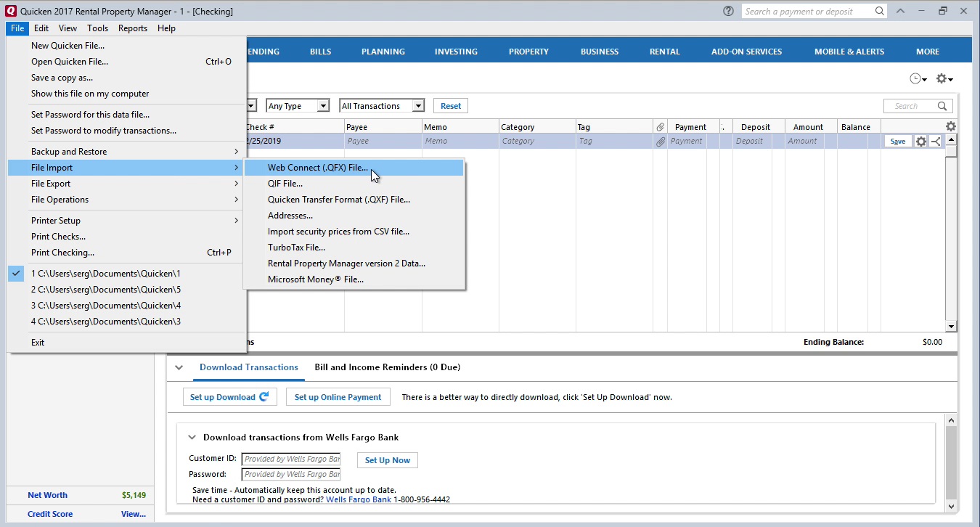Switch to the INVESTING tab

456,52
